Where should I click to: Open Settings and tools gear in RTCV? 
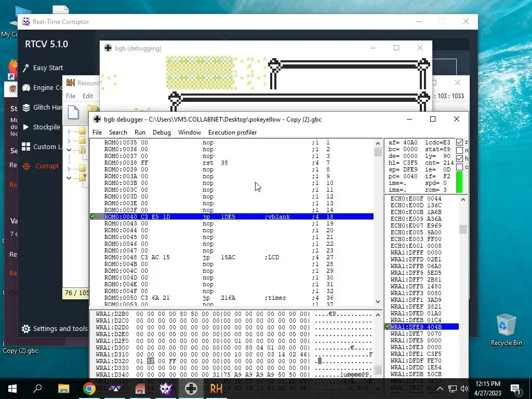[x=26, y=329]
